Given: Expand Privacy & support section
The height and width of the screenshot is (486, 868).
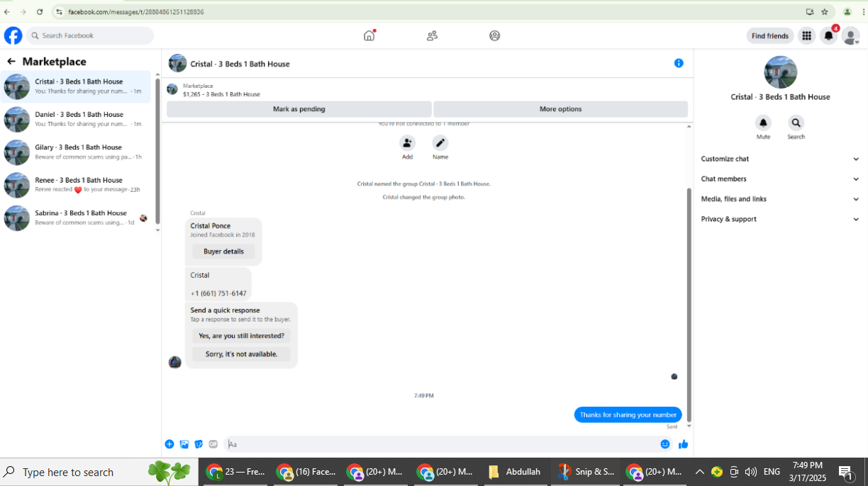Looking at the screenshot, I should pos(780,220).
